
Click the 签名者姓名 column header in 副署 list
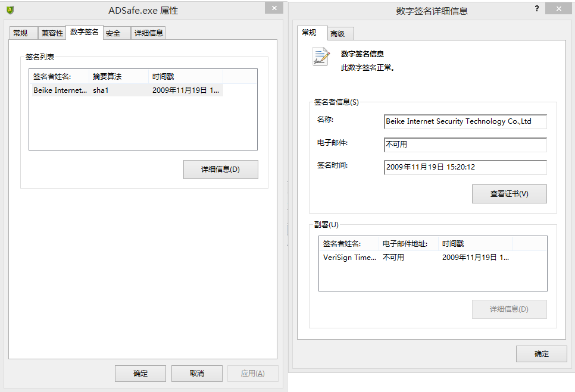tap(349, 244)
